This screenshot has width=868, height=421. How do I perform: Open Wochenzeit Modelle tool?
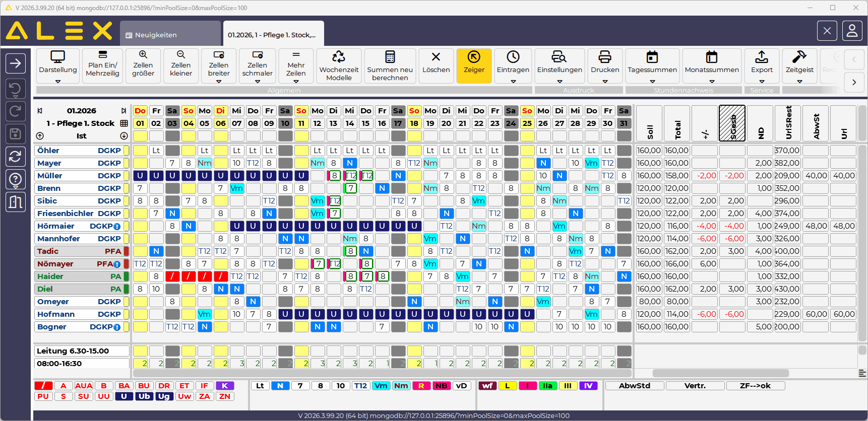[339, 65]
